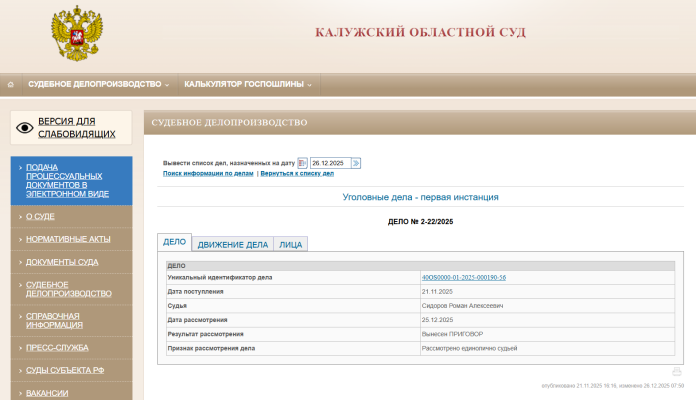The height and width of the screenshot is (400, 696).
Task: Click the home icon in navigation bar
Action: point(11,84)
